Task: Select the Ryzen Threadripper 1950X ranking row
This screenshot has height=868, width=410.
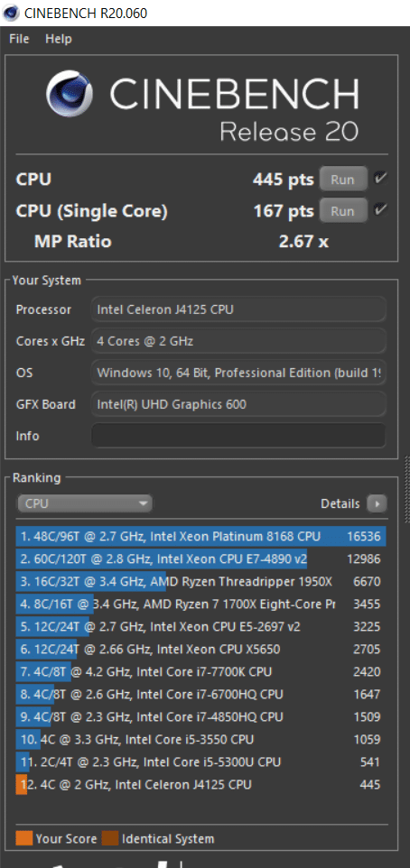Action: point(200,582)
